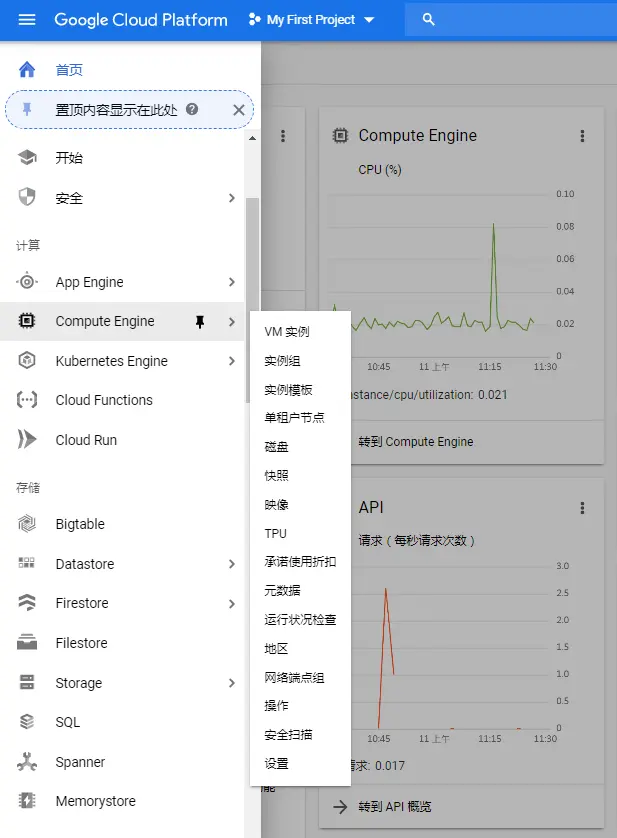This screenshot has width=617, height=838.
Task: Click the Cloud Functions brackets icon
Action: point(27,400)
